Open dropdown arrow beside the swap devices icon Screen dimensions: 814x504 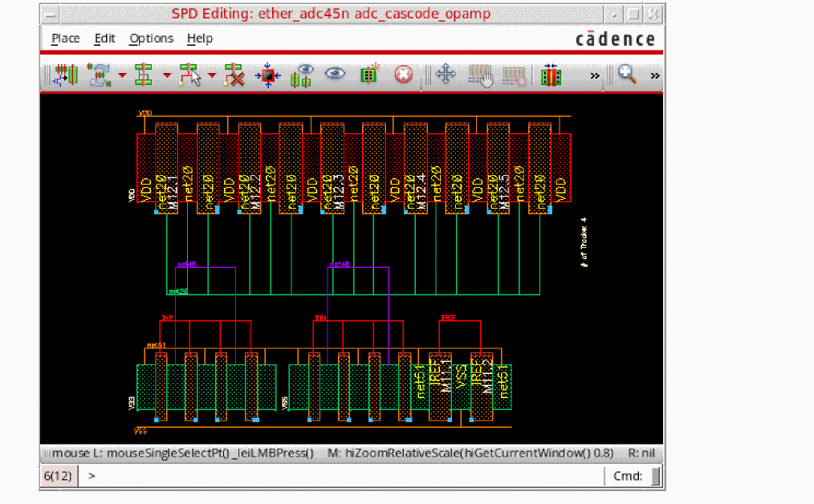[122, 76]
